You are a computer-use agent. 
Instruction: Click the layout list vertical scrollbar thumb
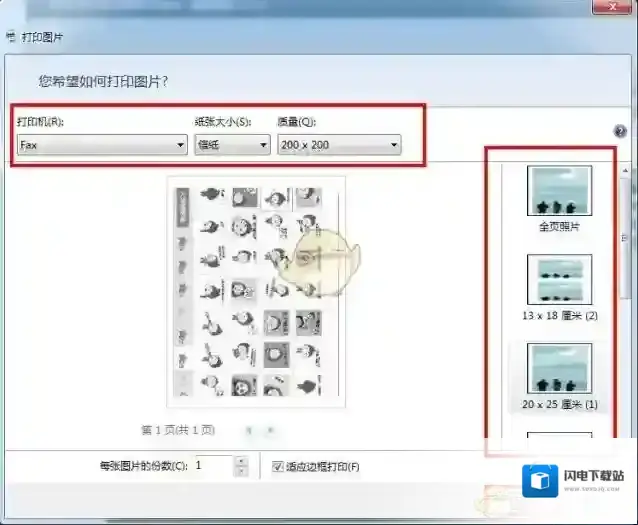pos(625,238)
